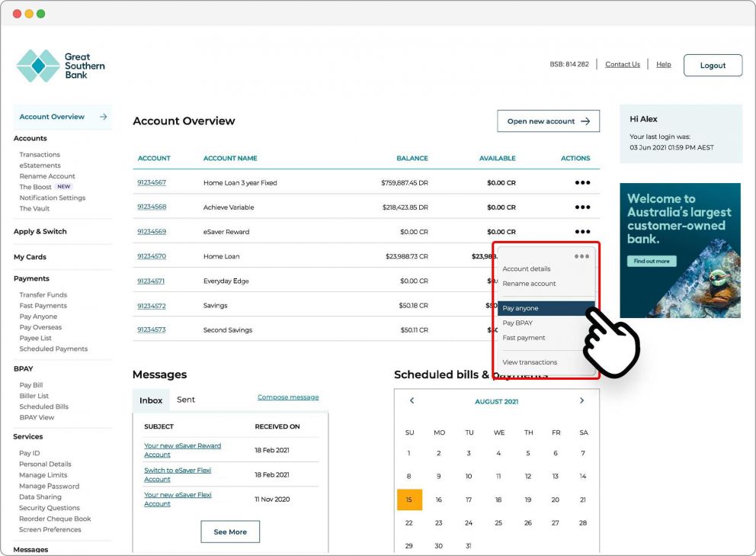The width and height of the screenshot is (756, 556).
Task: Open eStatements in the sidebar
Action: (x=40, y=165)
